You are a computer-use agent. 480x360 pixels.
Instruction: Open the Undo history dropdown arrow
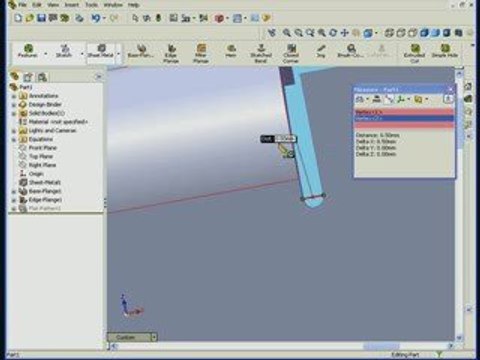(104, 18)
